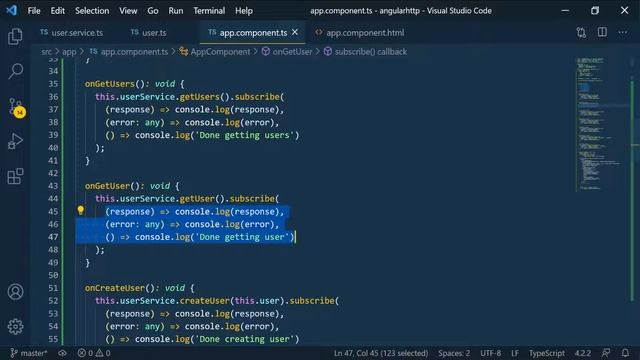This screenshot has height=360, width=640.
Task: Open the Accounts menu icon
Action: click(x=15, y=292)
